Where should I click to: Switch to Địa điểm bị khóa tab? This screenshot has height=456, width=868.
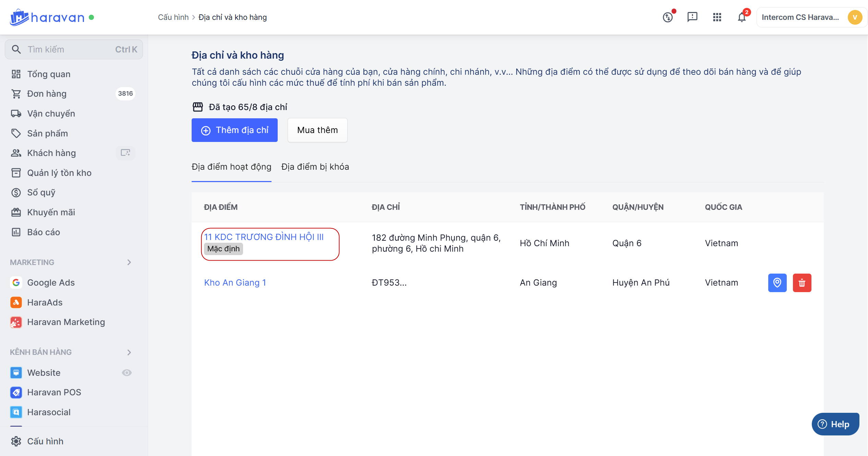pyautogui.click(x=315, y=167)
